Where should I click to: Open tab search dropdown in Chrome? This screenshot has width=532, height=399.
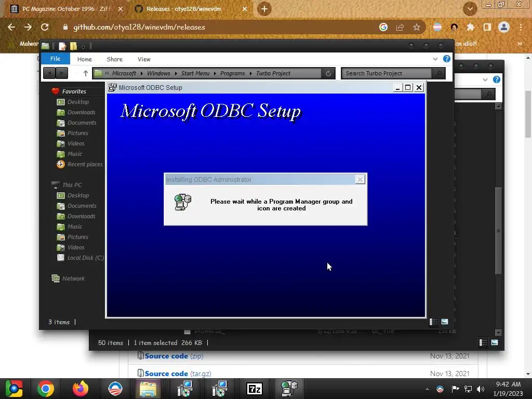coord(470,9)
